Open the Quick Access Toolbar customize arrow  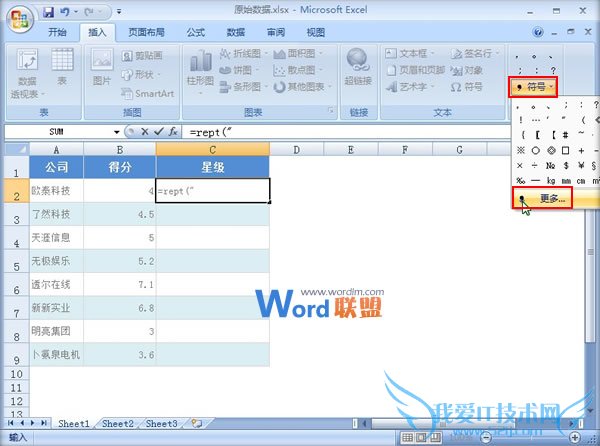point(119,12)
